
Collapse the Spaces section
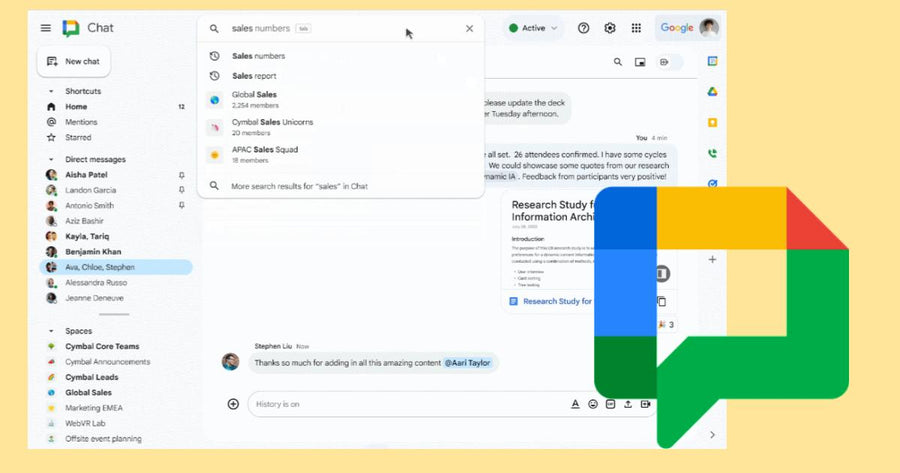51,331
